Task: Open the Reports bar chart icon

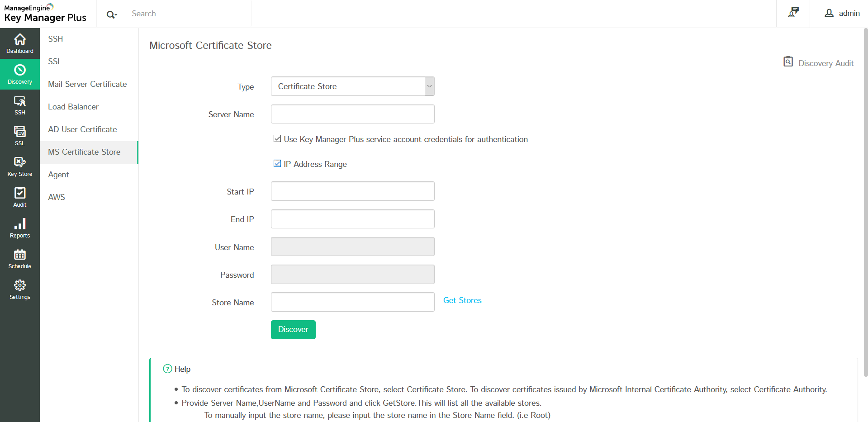Action: (x=20, y=224)
